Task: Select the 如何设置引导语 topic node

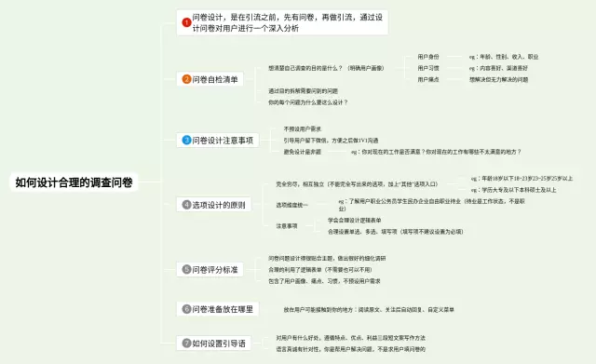Action: click(213, 344)
